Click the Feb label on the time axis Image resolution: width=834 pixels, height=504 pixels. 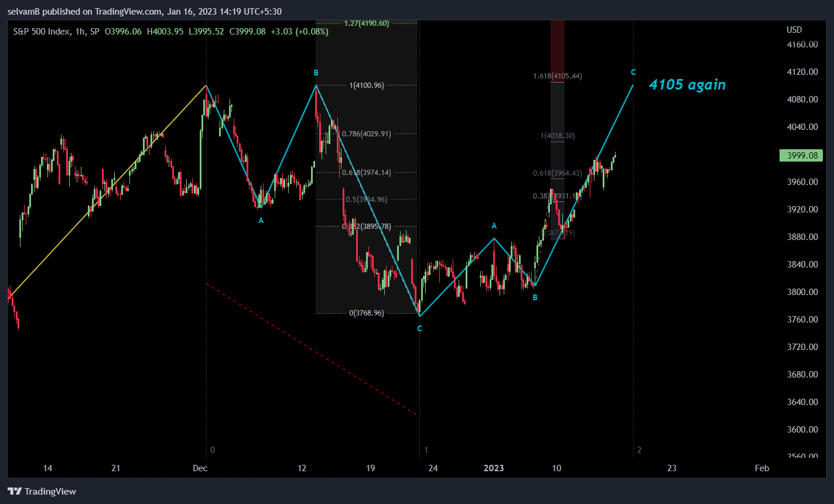762,468
